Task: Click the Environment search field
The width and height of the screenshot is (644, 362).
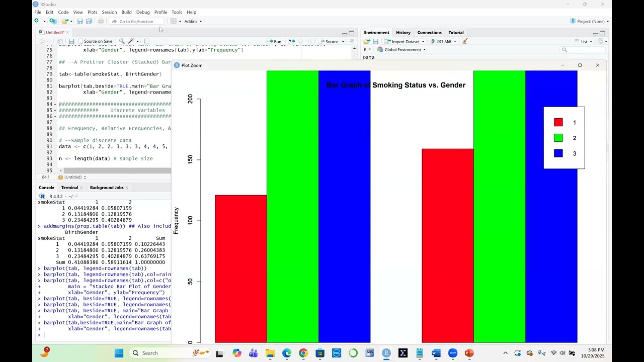Action: point(583,49)
